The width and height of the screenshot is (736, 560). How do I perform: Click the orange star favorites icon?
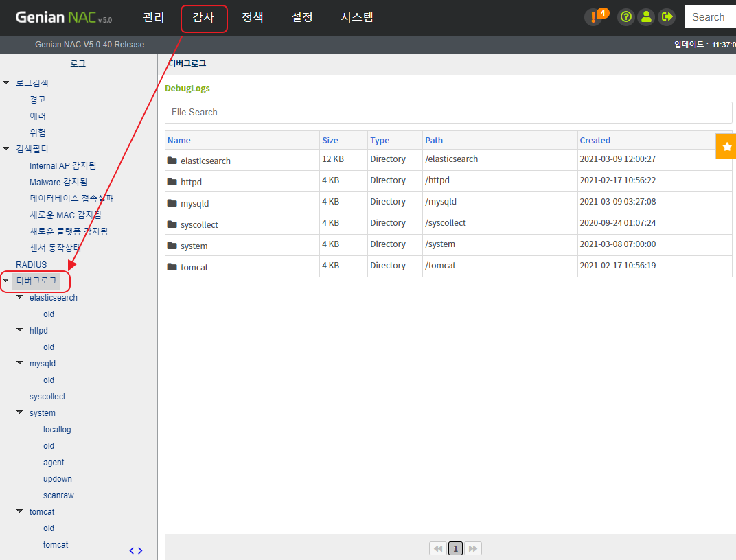(x=726, y=146)
